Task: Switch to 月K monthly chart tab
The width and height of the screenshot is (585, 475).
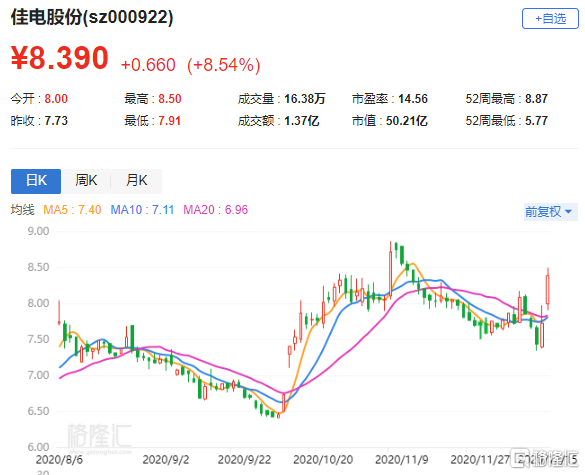Action: click(137, 181)
